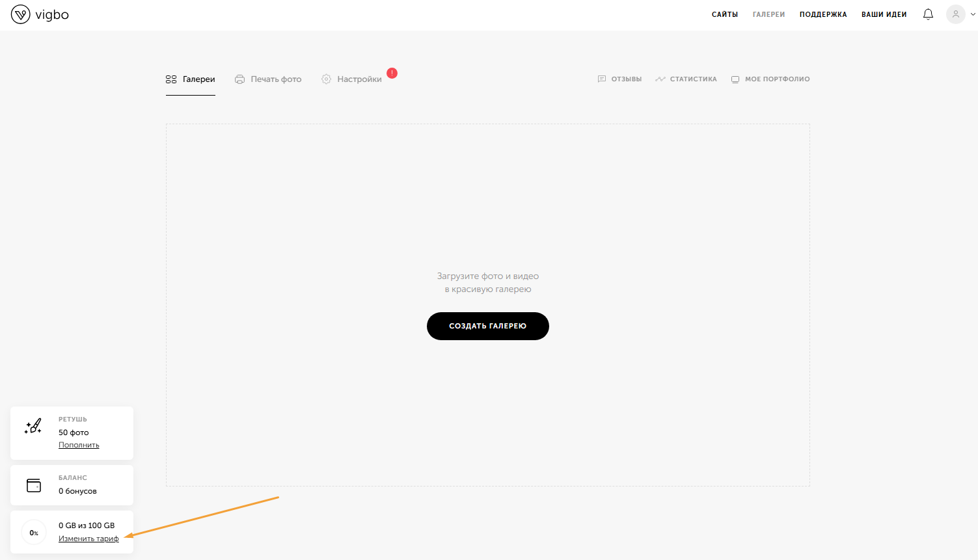The image size is (978, 560).
Task: Click the red alert badge on Настройки
Action: pos(392,73)
